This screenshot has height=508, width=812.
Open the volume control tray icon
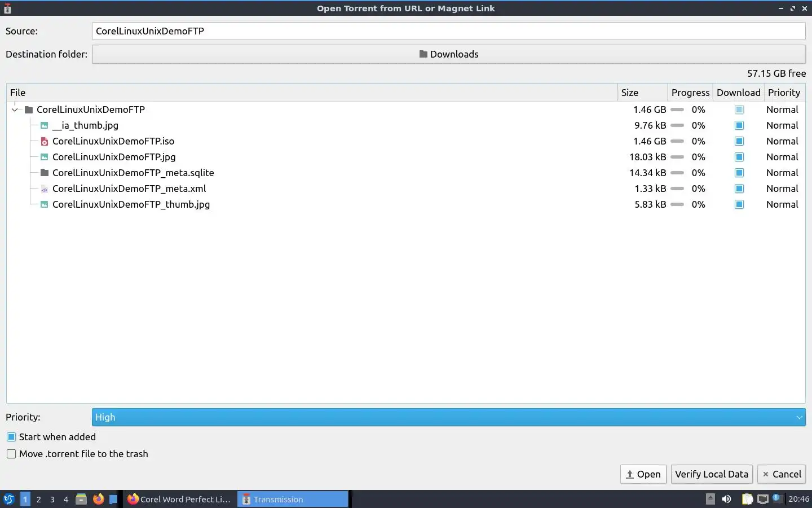(x=727, y=499)
